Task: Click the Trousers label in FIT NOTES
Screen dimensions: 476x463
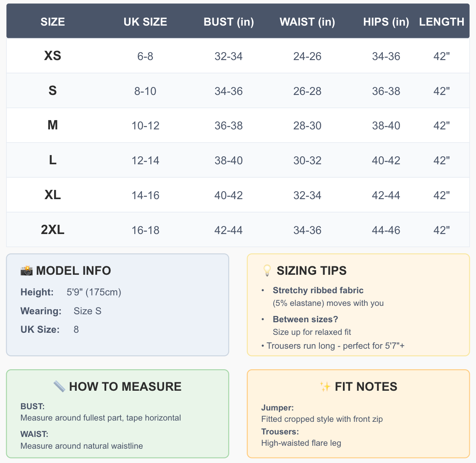Action: point(280,431)
